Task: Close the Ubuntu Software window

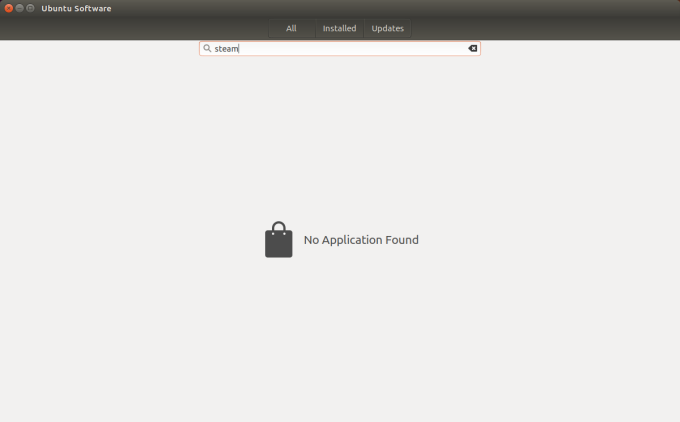Action: 9,8
